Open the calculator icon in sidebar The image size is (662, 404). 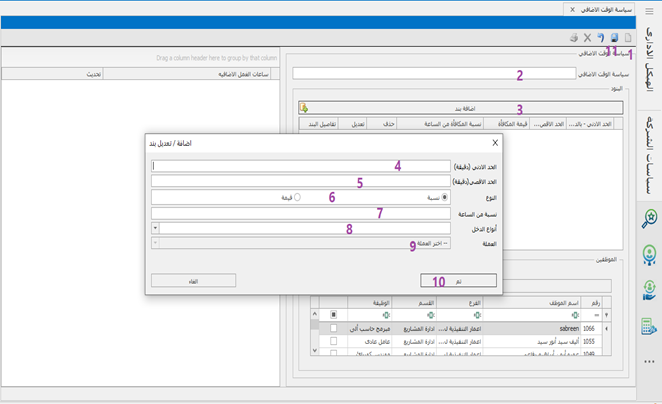point(649,326)
